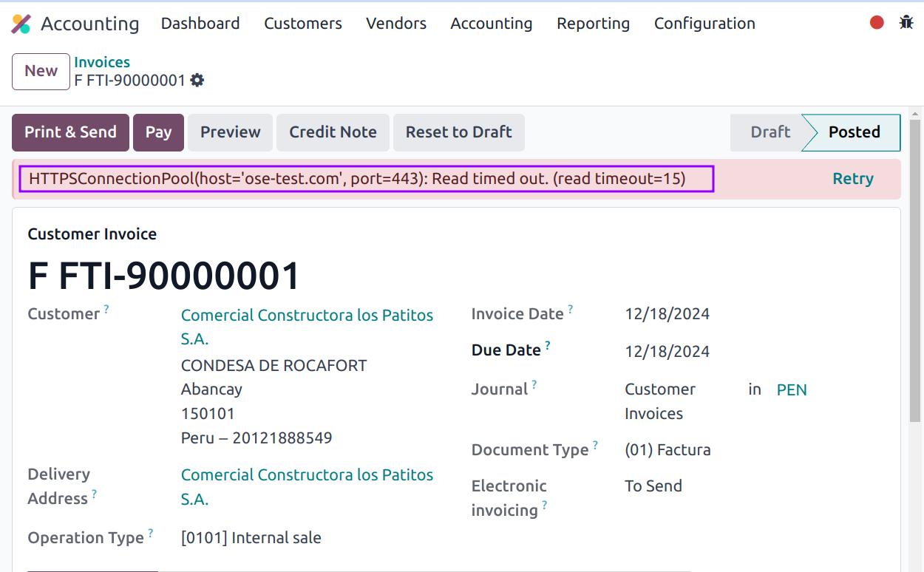924x572 pixels.
Task: Click the Accounting app logo icon
Action: click(21, 24)
